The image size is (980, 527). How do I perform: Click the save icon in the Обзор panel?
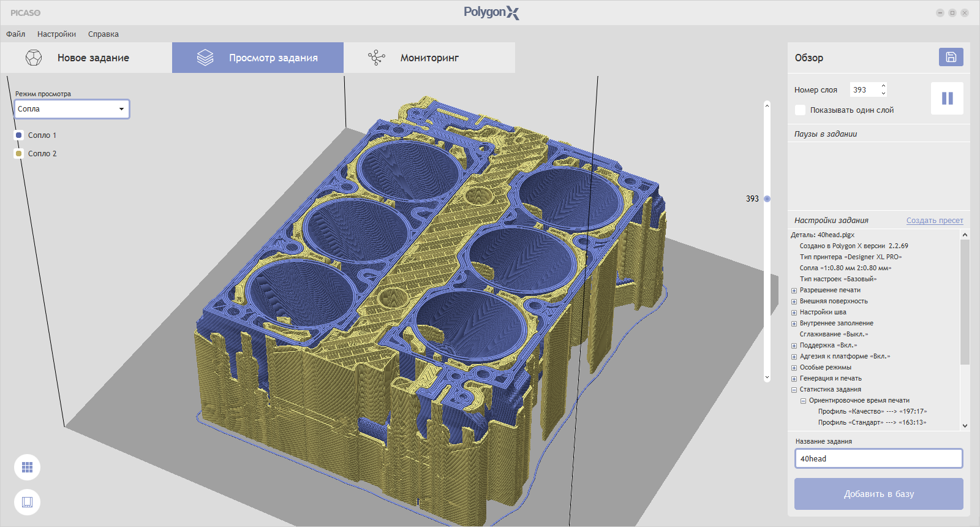[951, 57]
